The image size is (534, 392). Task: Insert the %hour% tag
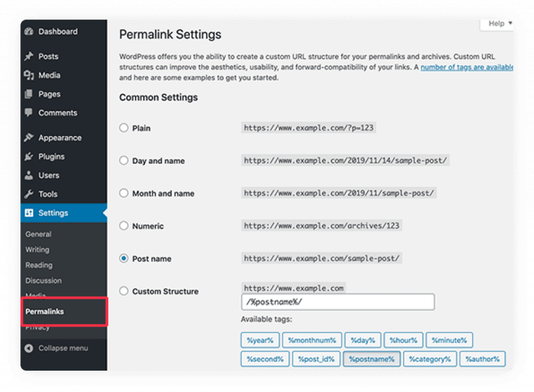point(403,340)
